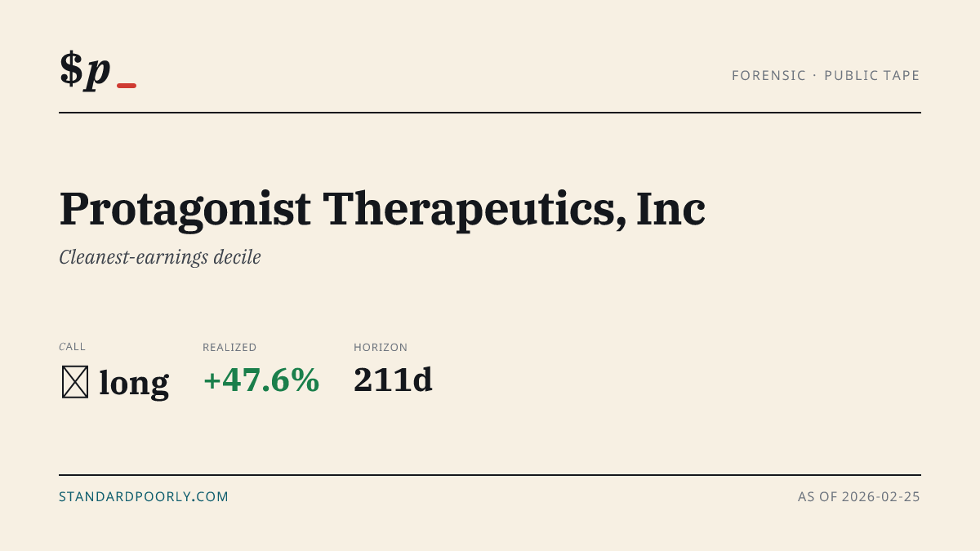The height and width of the screenshot is (551, 980).
Task: Click the italic p in the logo
Action: (x=98, y=72)
